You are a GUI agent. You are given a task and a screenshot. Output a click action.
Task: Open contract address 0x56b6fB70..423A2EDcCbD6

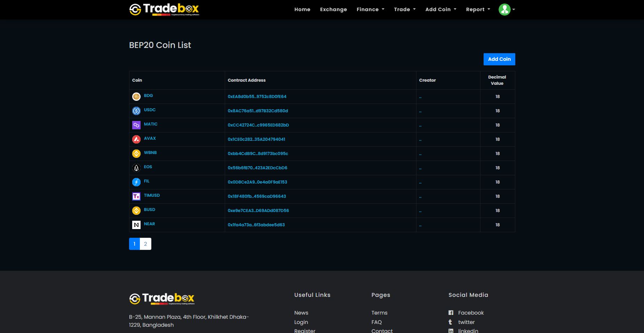257,168
